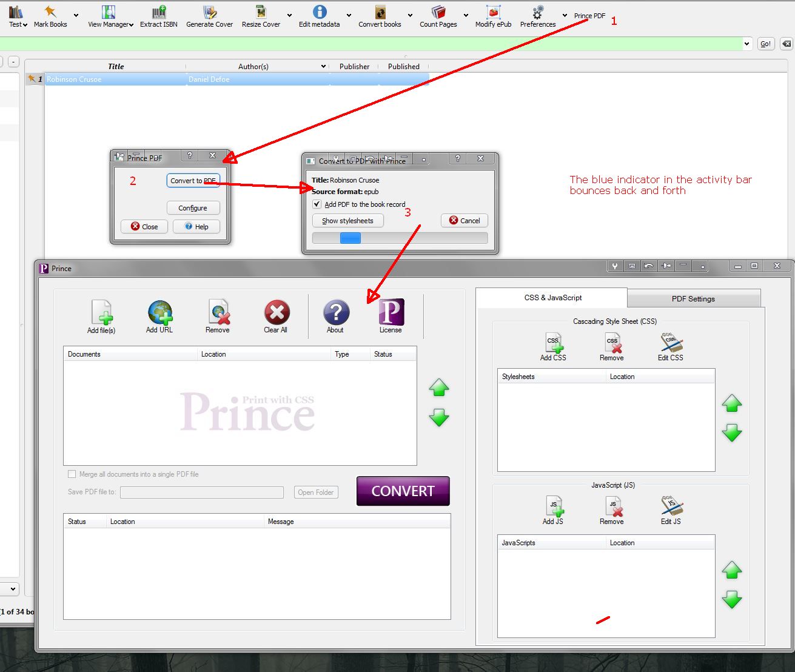Screen dimensions: 795x672
Task: Open Help in Prince PDF dialog
Action: pos(196,227)
